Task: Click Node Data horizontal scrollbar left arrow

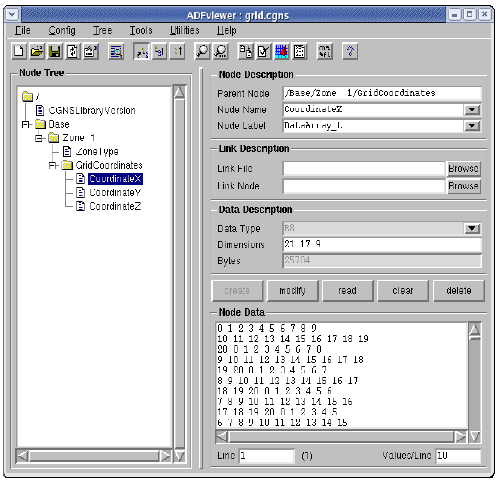Action: pyautogui.click(x=222, y=437)
